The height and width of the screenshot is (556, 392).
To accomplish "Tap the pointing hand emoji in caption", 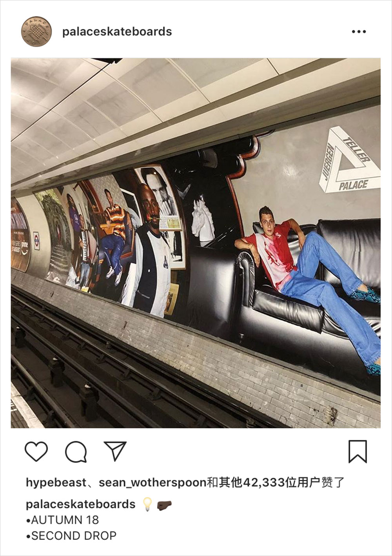I will (164, 505).
